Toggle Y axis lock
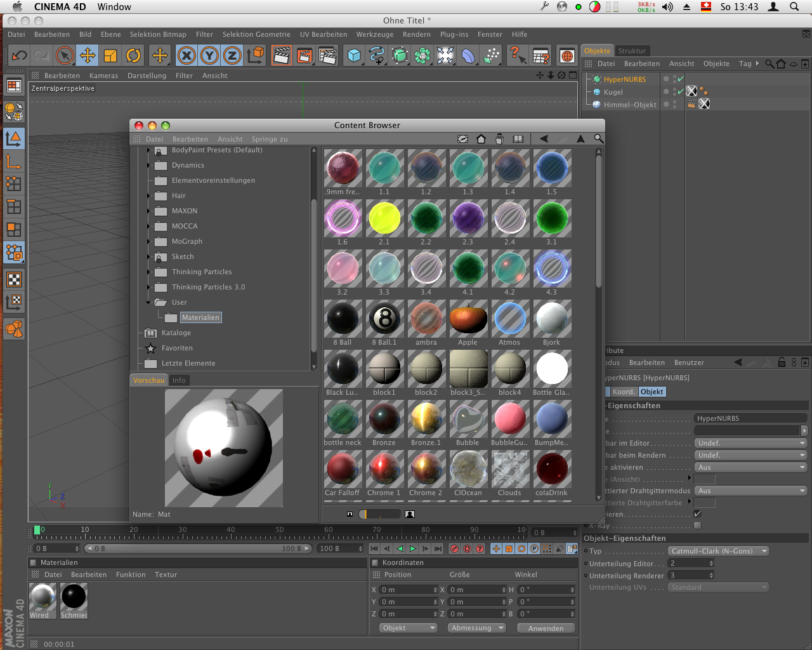812x650 pixels. (209, 56)
